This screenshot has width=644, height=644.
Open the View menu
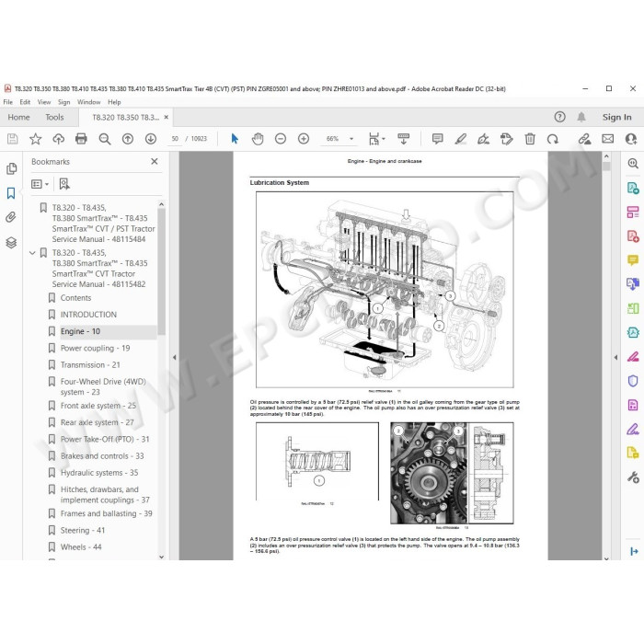click(44, 102)
